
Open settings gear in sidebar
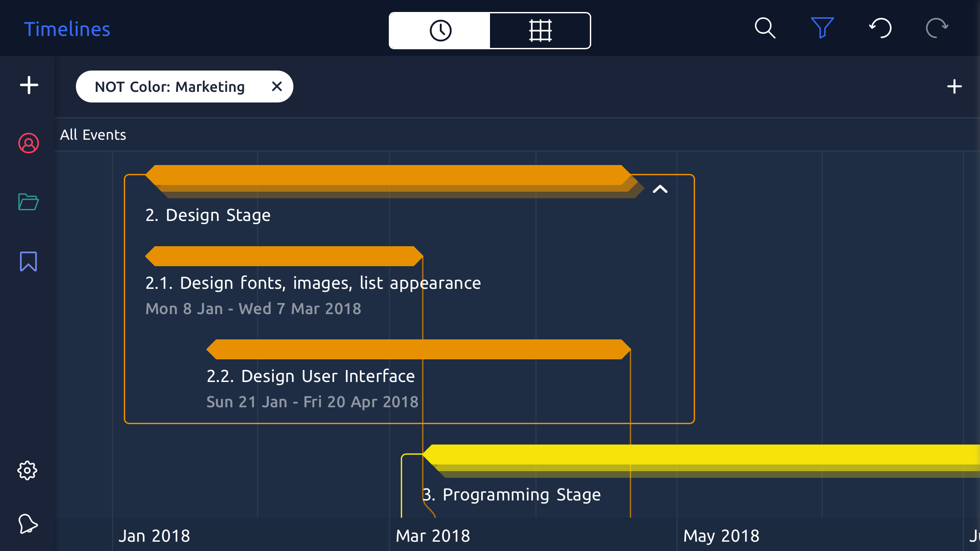(28, 470)
